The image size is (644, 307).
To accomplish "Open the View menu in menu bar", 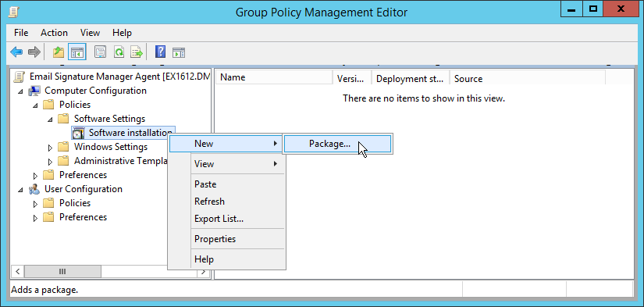I will (x=90, y=33).
